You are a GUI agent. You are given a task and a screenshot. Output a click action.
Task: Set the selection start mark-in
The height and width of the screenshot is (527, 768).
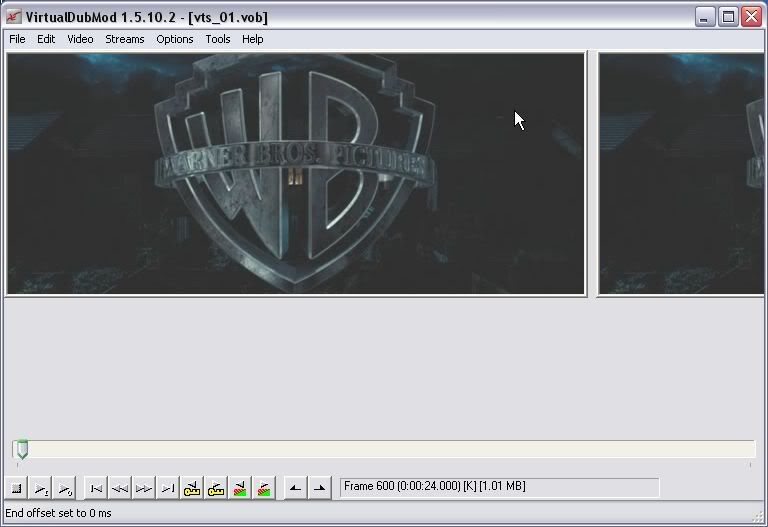(295, 488)
